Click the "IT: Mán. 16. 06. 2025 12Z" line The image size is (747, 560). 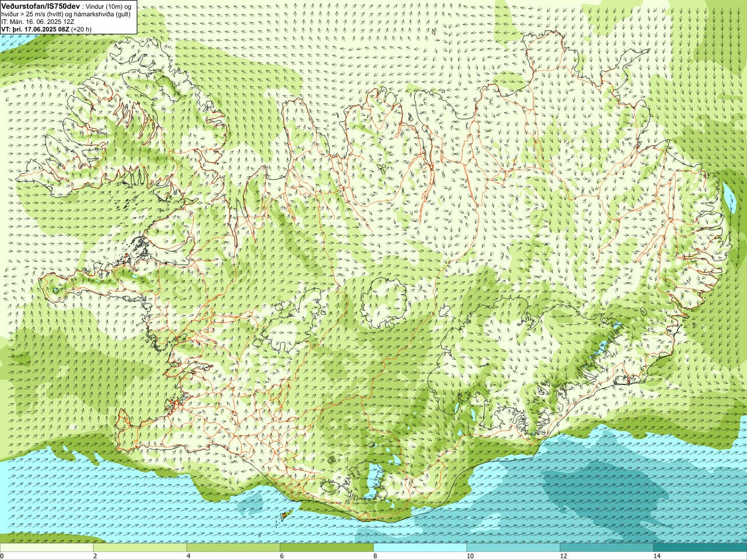pos(38,22)
